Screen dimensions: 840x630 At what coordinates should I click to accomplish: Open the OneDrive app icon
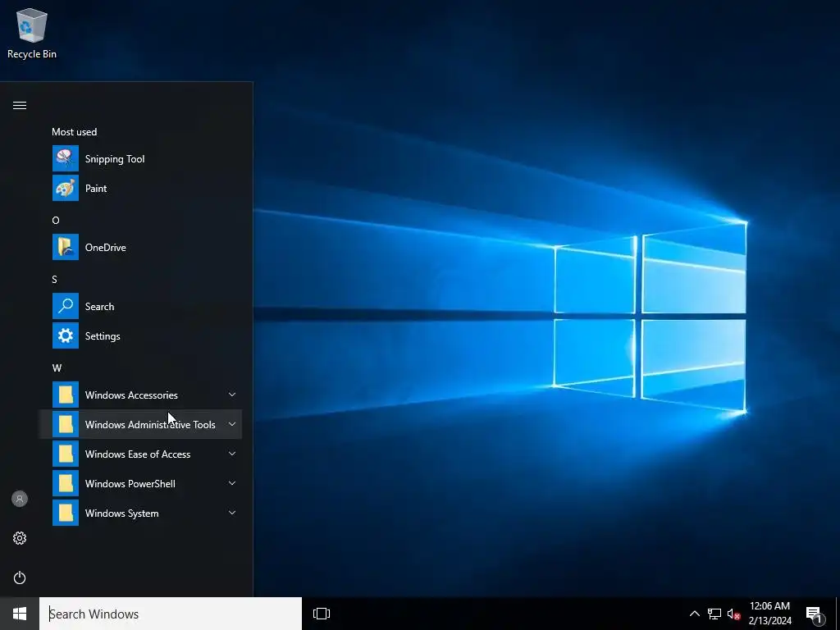click(66, 247)
